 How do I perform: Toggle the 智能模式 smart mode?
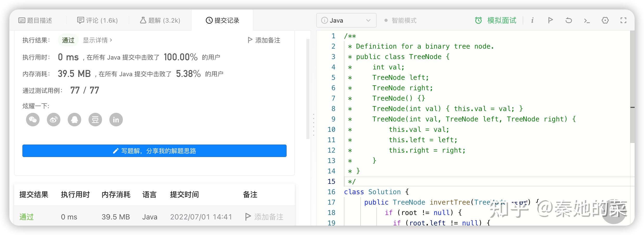click(x=401, y=20)
